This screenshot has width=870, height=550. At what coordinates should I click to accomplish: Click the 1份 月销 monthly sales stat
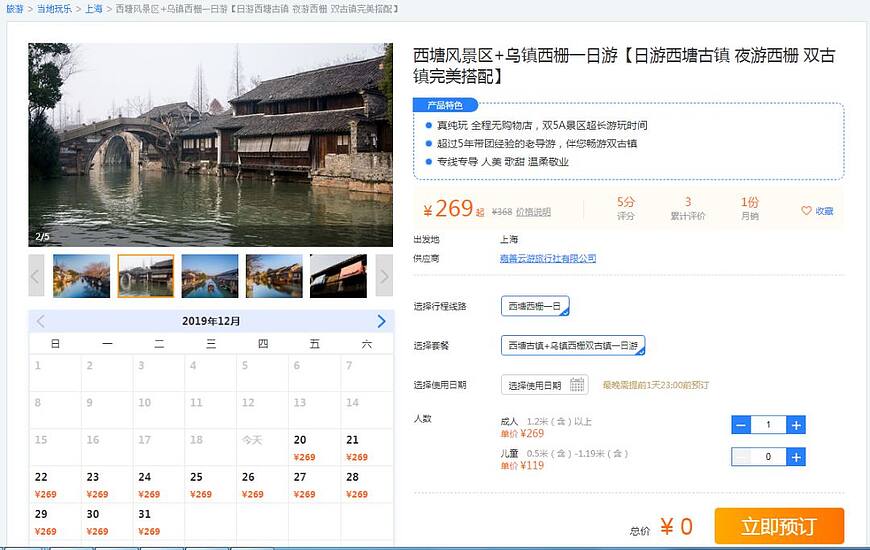click(750, 208)
